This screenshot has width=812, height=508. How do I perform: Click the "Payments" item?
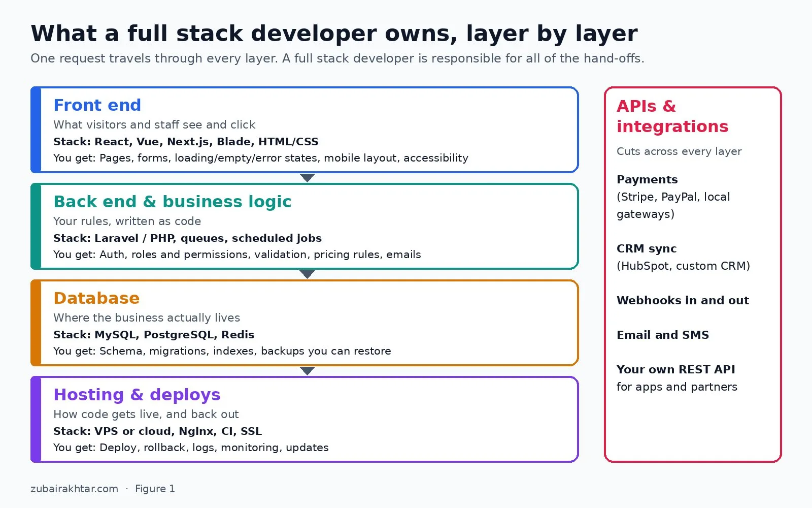tap(647, 180)
